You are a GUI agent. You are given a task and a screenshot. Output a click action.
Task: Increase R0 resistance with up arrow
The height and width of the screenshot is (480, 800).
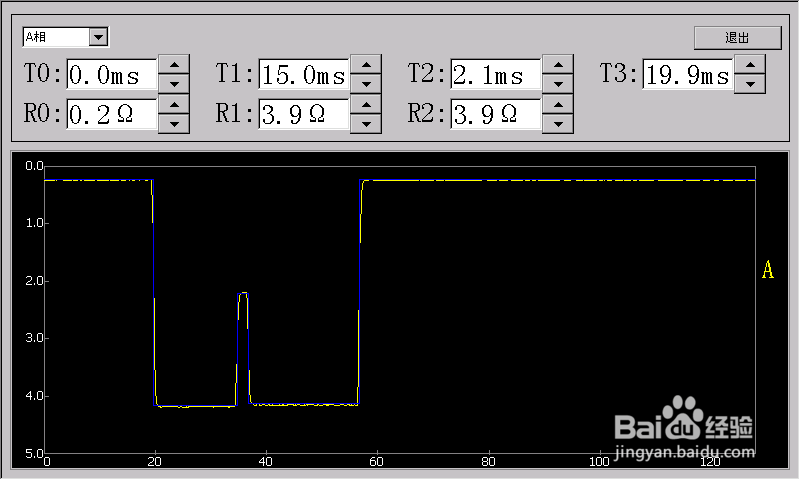(x=174, y=105)
